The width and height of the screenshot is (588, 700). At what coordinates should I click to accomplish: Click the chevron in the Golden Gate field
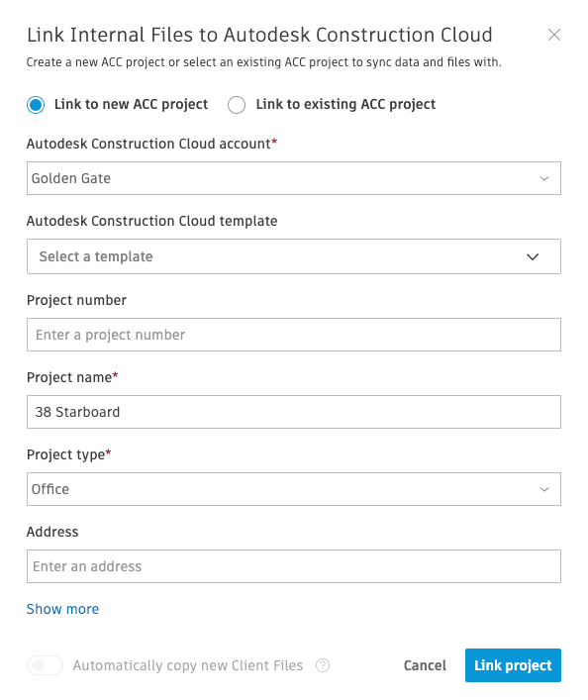(543, 178)
